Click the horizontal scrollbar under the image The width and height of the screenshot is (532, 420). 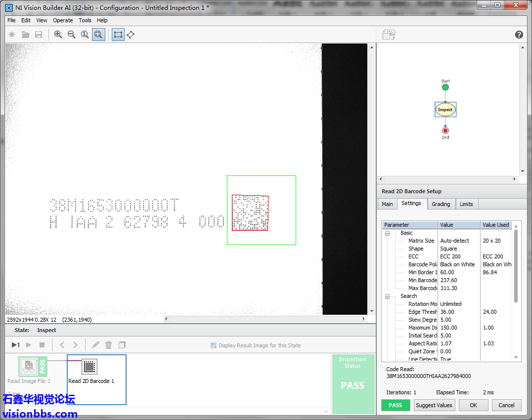pyautogui.click(x=267, y=319)
